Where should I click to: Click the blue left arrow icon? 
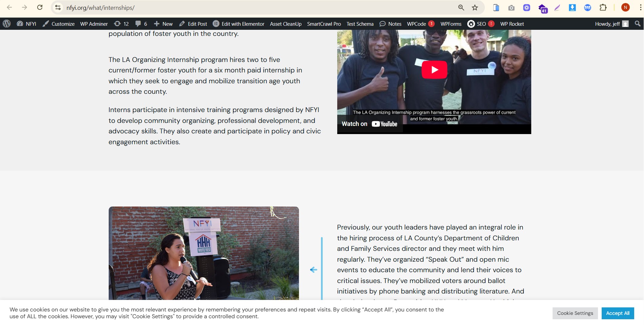pos(314,270)
